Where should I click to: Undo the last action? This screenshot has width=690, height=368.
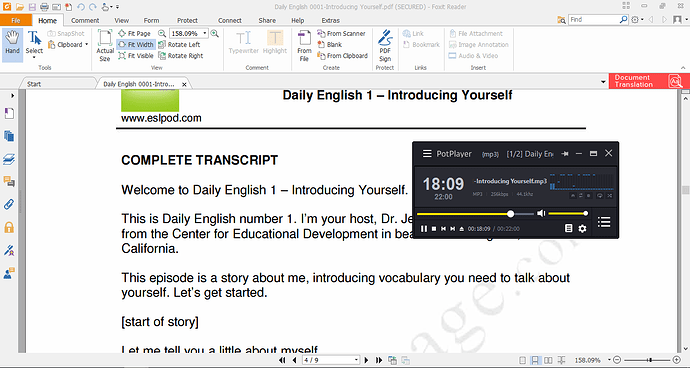click(x=81, y=7)
